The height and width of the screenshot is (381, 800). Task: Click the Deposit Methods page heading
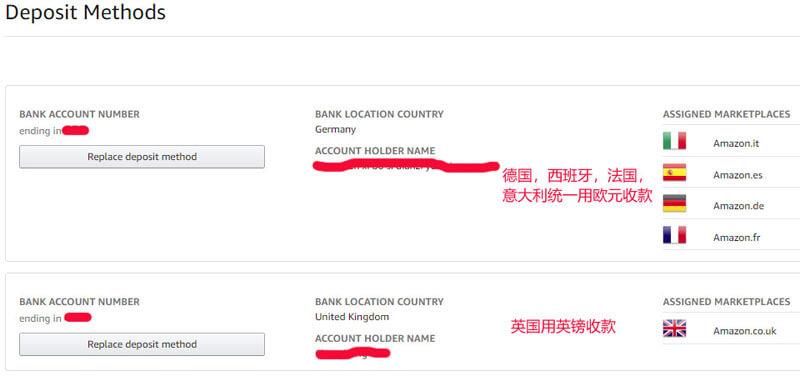pyautogui.click(x=85, y=12)
